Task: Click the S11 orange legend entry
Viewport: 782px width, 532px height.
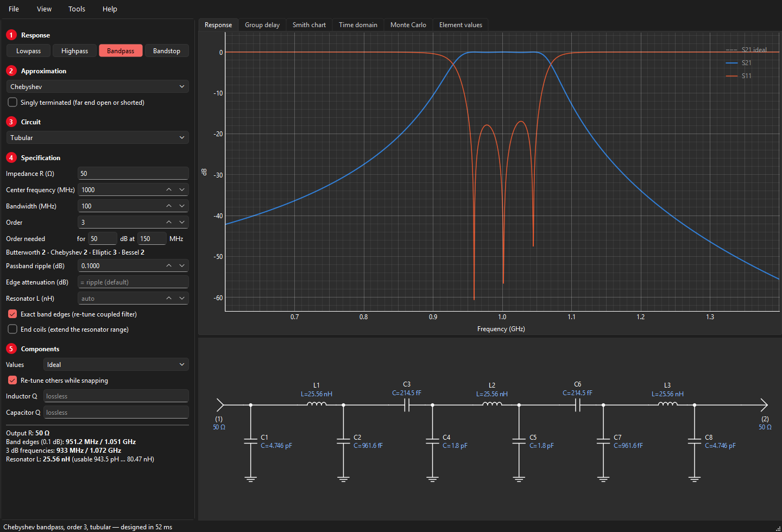Action: [739, 76]
